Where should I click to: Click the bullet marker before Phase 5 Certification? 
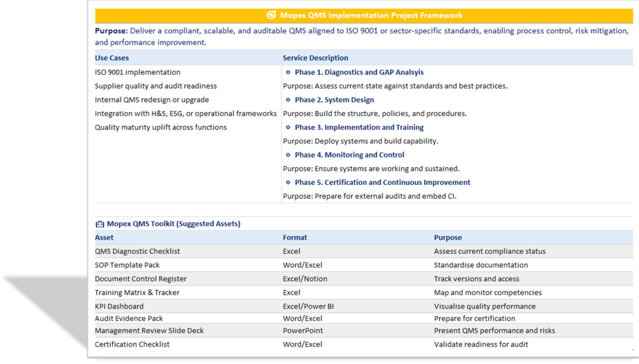pos(288,183)
